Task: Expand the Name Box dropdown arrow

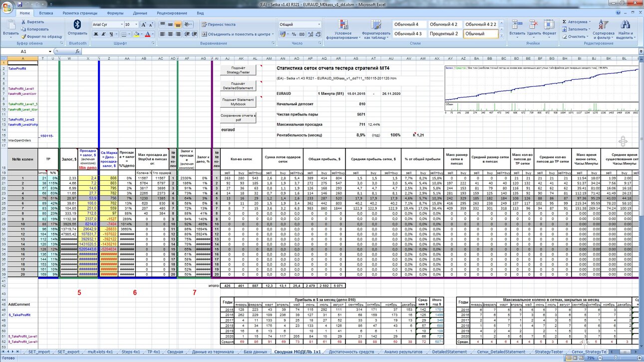Action: click(49, 51)
